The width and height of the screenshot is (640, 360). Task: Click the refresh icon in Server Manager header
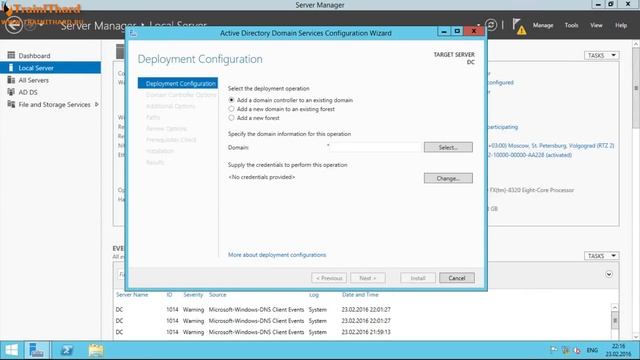[x=491, y=25]
